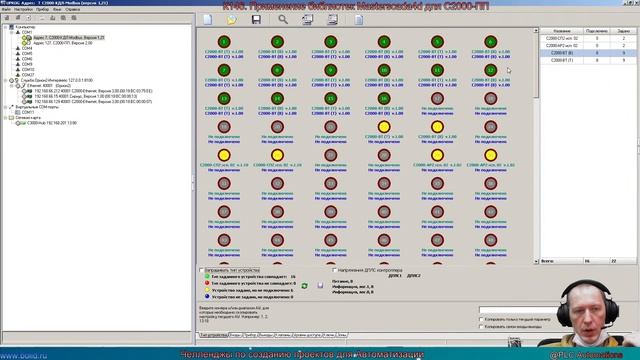
Task: Click last icon in left panel toolbar
Action: tap(74, 18)
